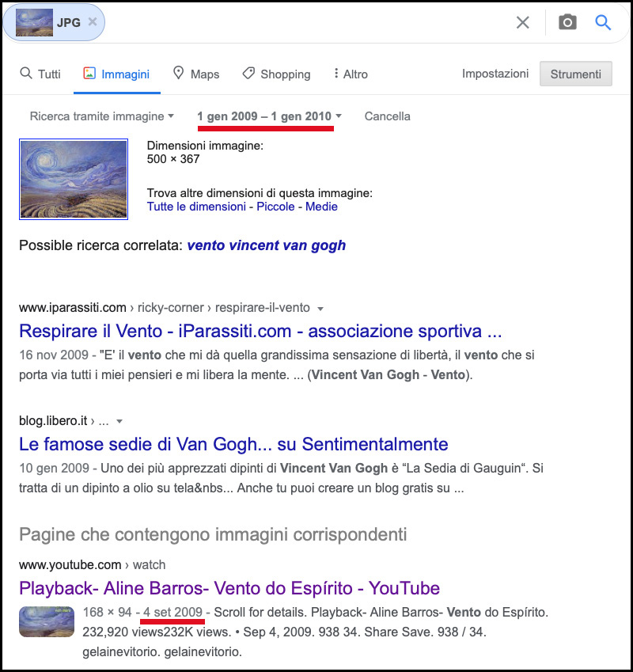Image resolution: width=633 pixels, height=672 pixels.
Task: Open the Tutte le dimensioni link
Action: coord(196,207)
